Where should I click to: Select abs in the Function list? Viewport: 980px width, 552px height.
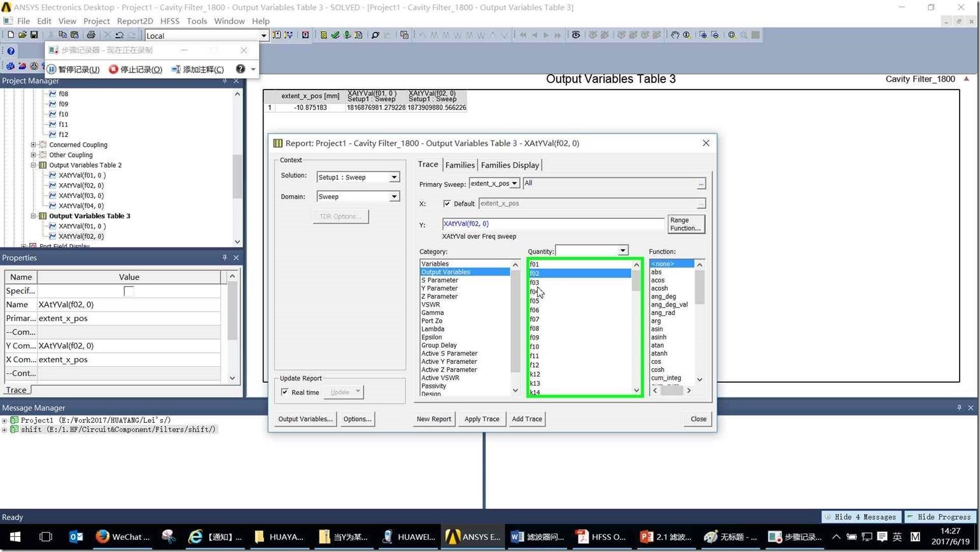(671, 272)
